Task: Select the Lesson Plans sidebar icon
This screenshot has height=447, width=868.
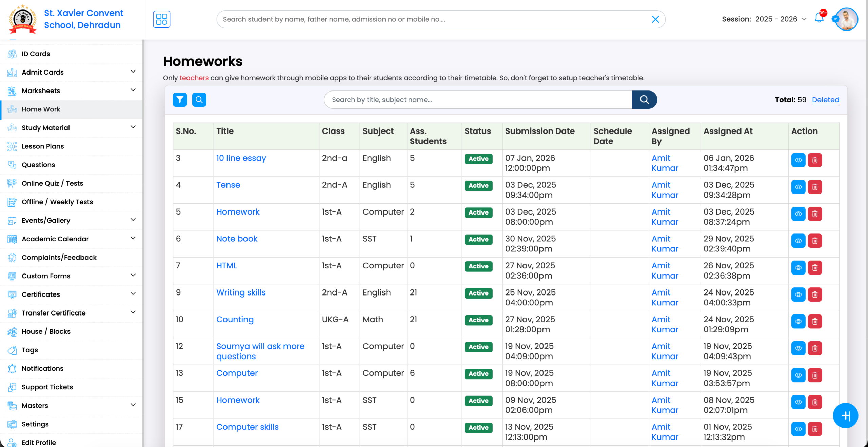Action: [12, 146]
